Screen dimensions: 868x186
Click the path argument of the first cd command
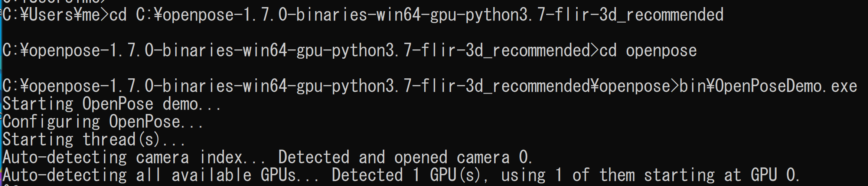(430, 15)
